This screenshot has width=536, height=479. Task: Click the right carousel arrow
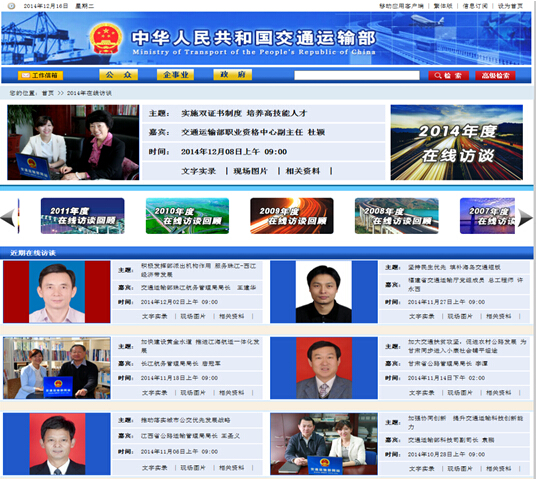(525, 218)
